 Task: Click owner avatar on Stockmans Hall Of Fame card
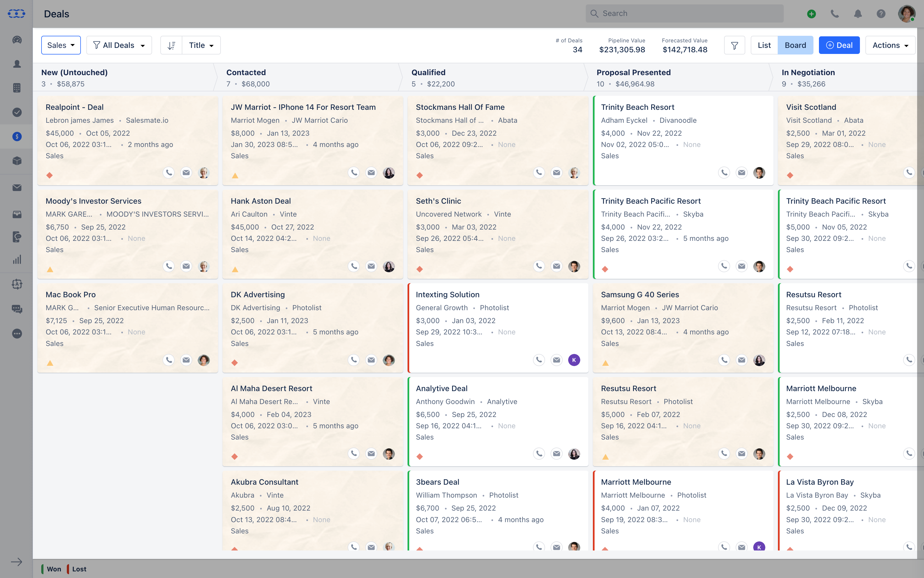coord(574,172)
